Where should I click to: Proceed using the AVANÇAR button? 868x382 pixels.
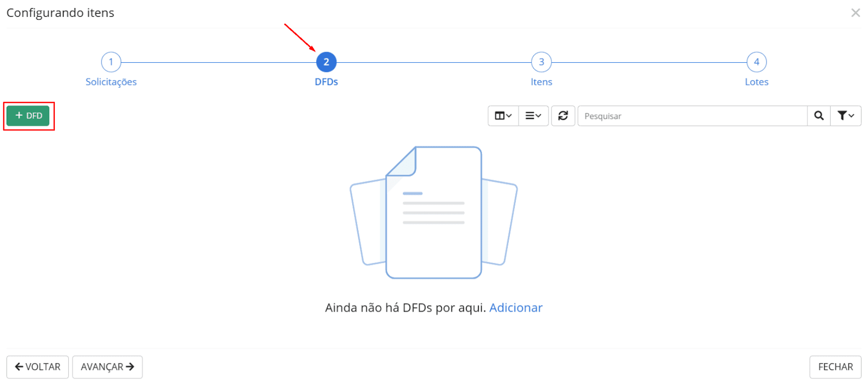click(x=107, y=367)
